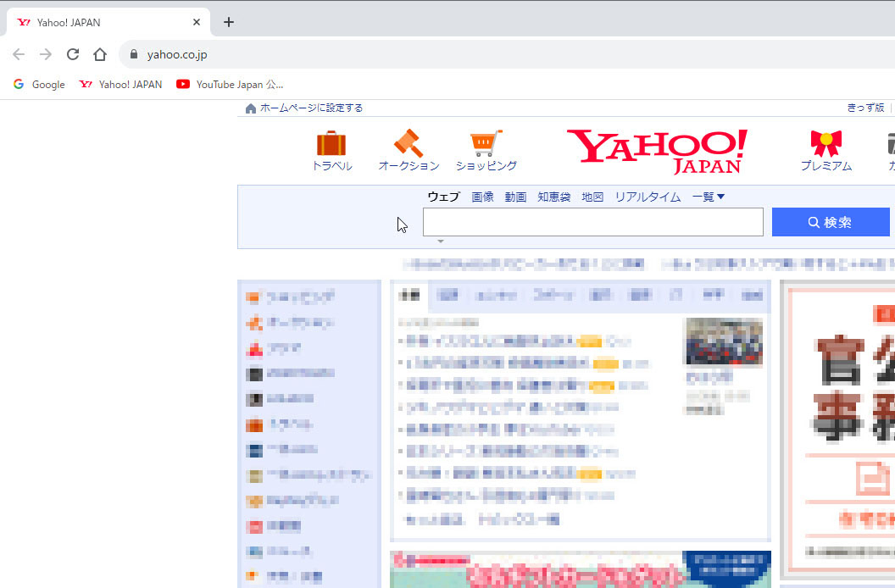Click inside the search input field
This screenshot has height=588, width=895.
coord(592,222)
